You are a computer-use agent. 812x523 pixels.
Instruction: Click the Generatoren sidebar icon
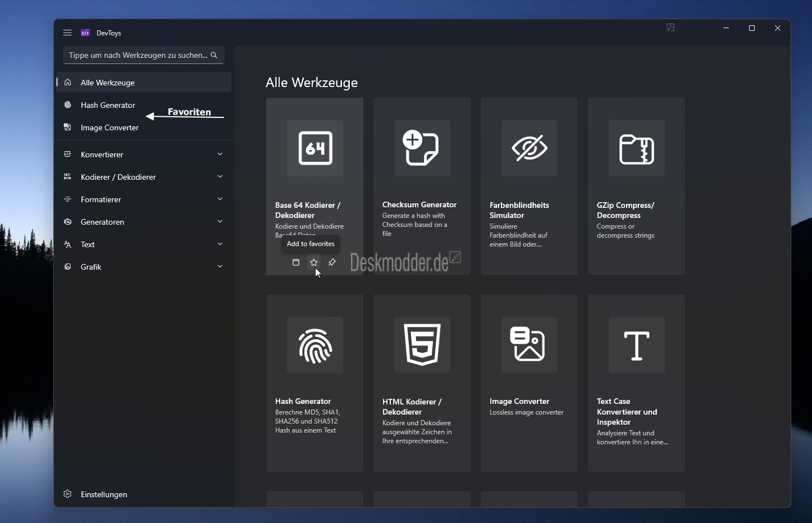(x=67, y=222)
